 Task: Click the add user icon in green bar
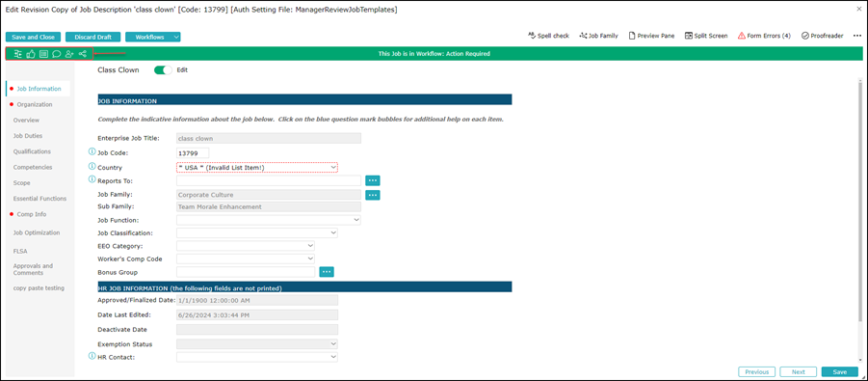tap(69, 54)
